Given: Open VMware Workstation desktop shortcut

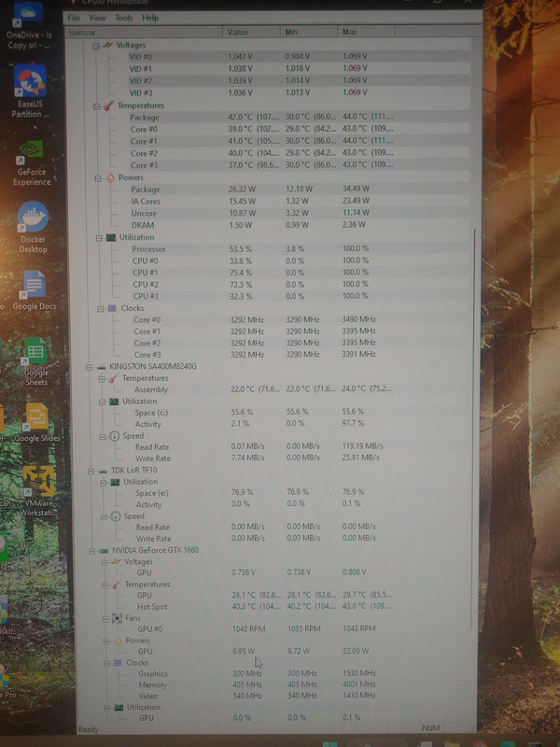Looking at the screenshot, I should [38, 492].
